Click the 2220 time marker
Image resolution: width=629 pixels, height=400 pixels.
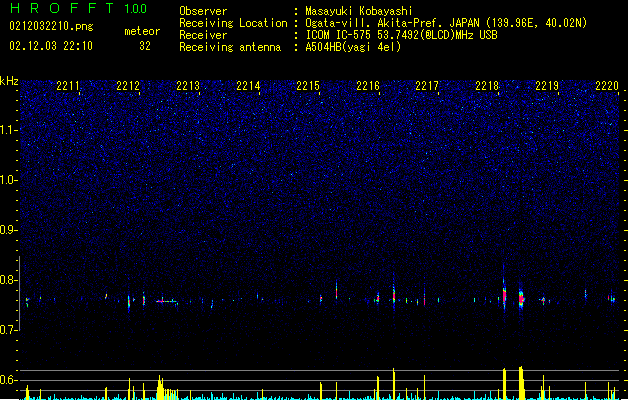[x=607, y=86]
